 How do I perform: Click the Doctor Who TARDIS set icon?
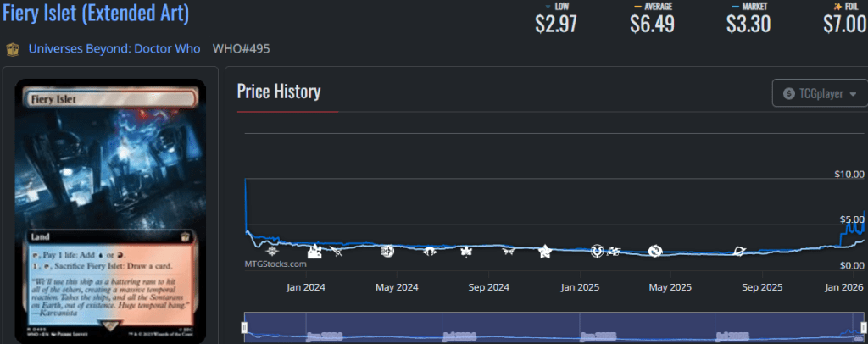13,49
